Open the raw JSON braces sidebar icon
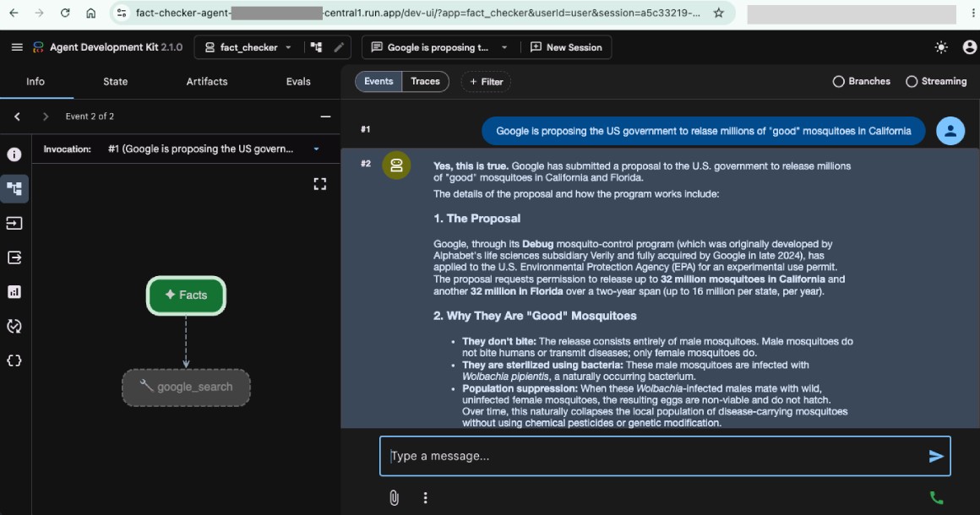Image resolution: width=980 pixels, height=515 pixels. tap(14, 360)
